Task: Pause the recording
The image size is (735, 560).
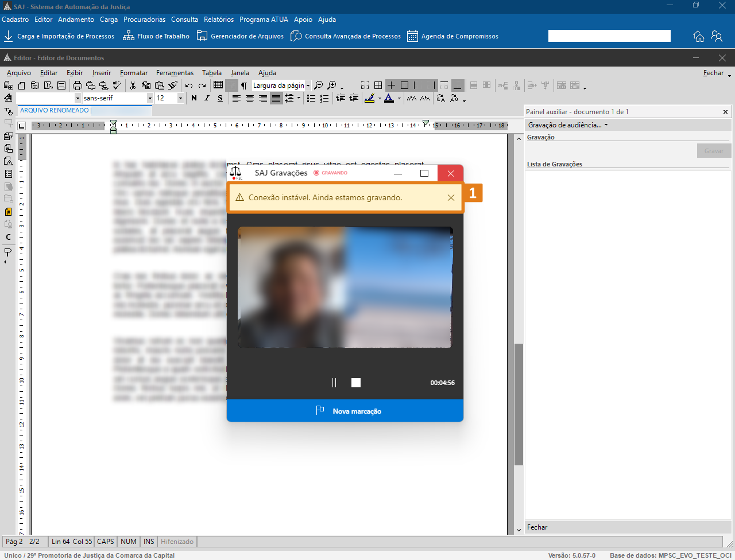Action: [x=334, y=383]
